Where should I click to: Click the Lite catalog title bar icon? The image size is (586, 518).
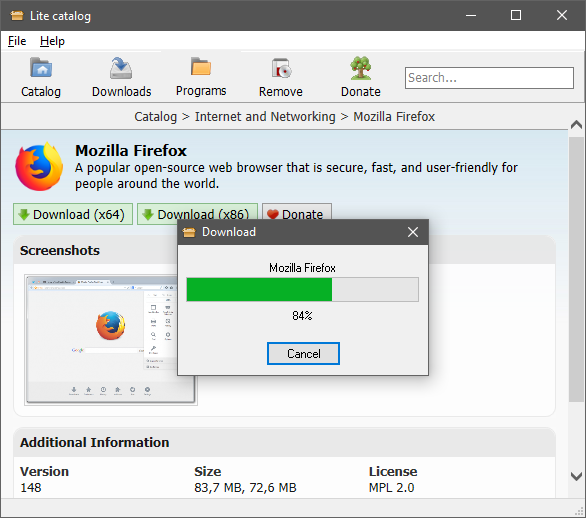pyautogui.click(x=17, y=15)
